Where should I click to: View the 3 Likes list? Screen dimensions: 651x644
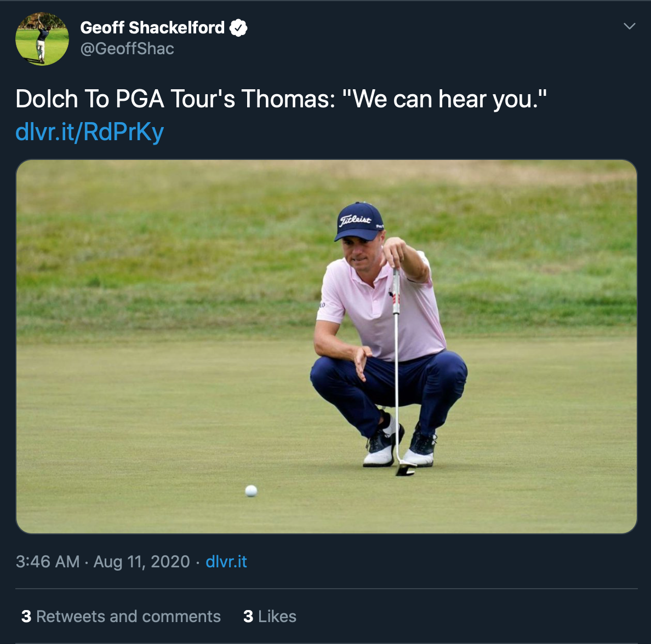(270, 616)
